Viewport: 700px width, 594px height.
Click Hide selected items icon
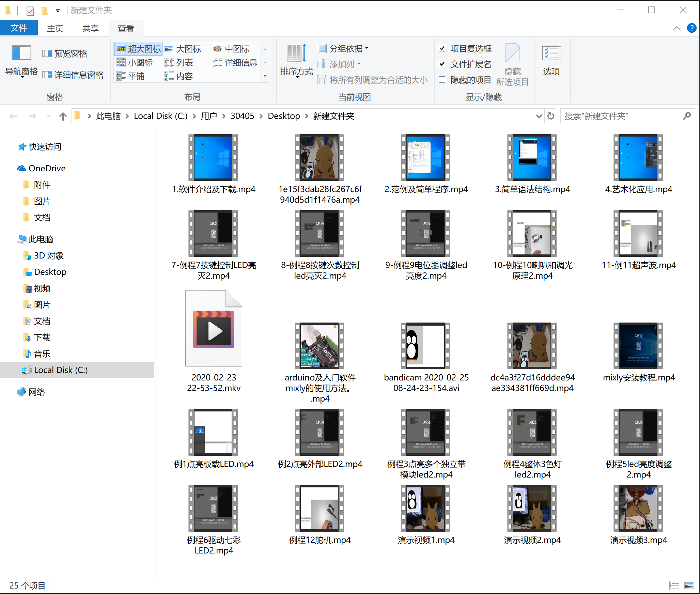[x=512, y=65]
